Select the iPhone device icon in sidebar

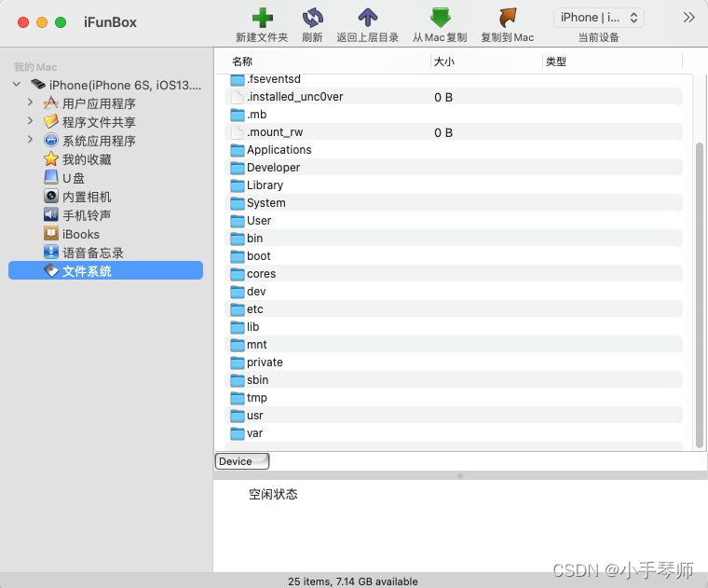click(38, 84)
